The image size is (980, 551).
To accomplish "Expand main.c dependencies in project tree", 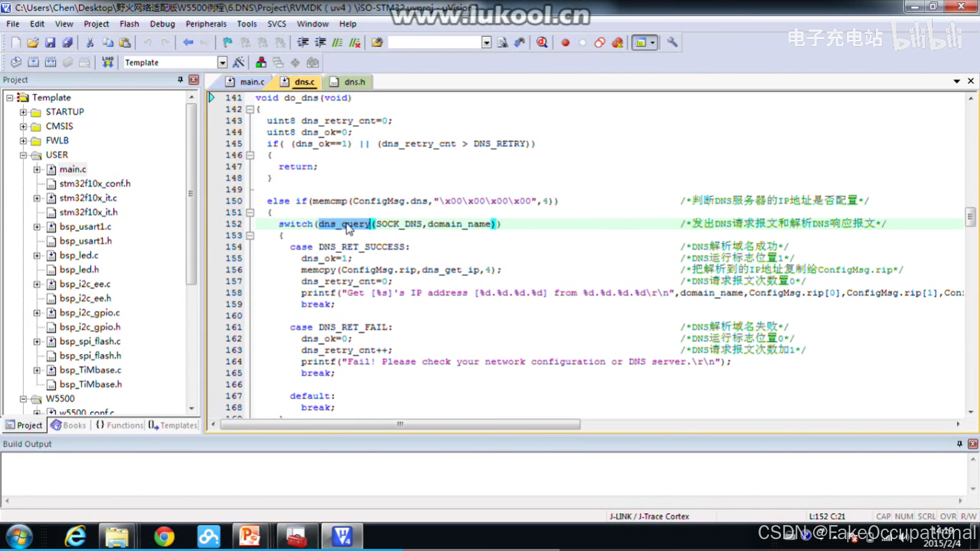I will point(37,169).
